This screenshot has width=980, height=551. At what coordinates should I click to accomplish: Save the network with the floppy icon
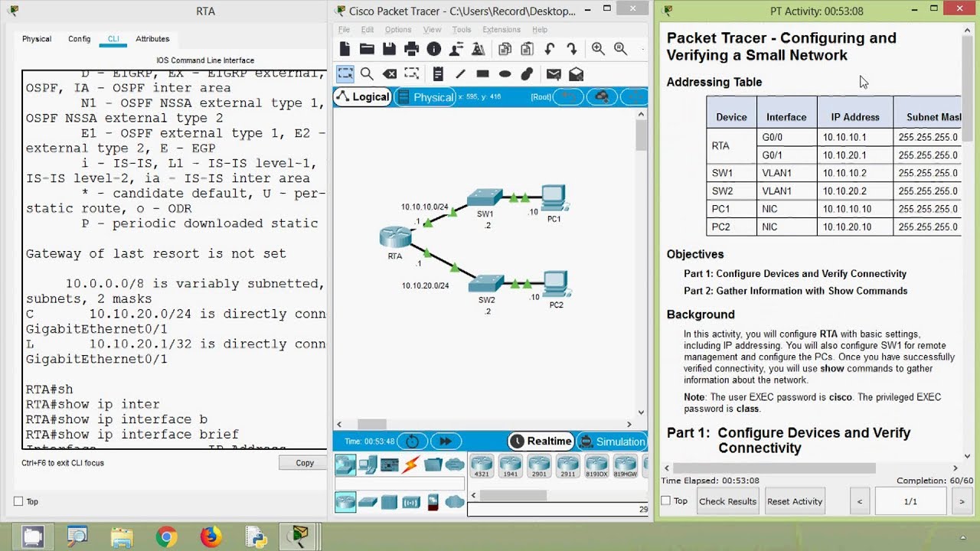click(389, 49)
